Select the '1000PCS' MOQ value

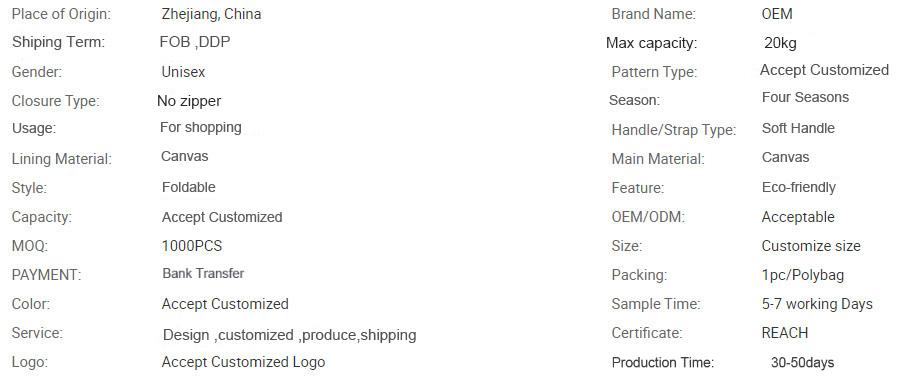pos(191,246)
